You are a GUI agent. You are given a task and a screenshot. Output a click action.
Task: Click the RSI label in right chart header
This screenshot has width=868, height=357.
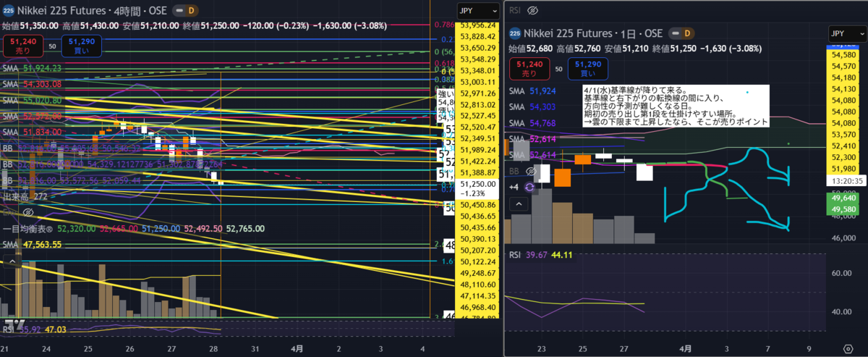pos(515,11)
